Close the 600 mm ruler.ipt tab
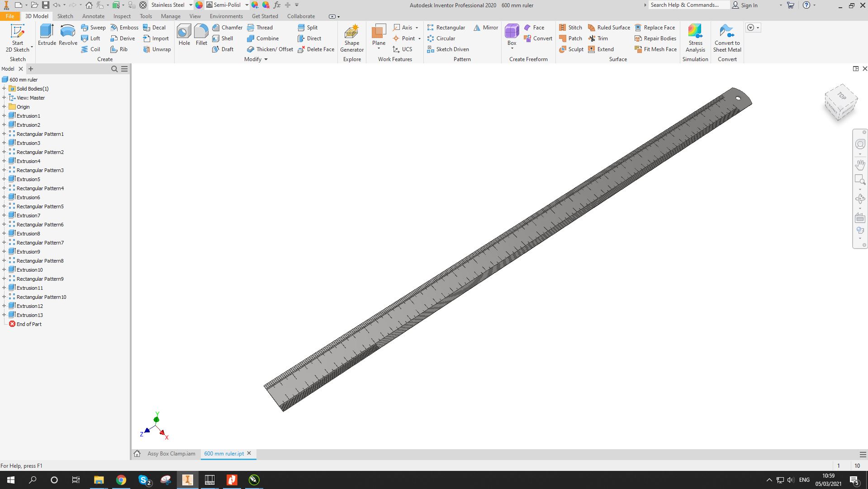868x489 pixels. 249,453
